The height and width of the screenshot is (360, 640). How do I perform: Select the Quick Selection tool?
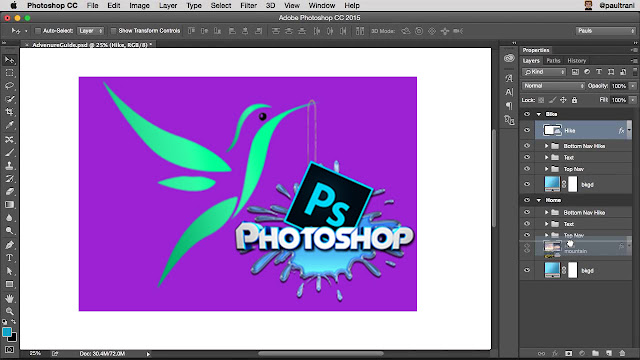(9, 99)
